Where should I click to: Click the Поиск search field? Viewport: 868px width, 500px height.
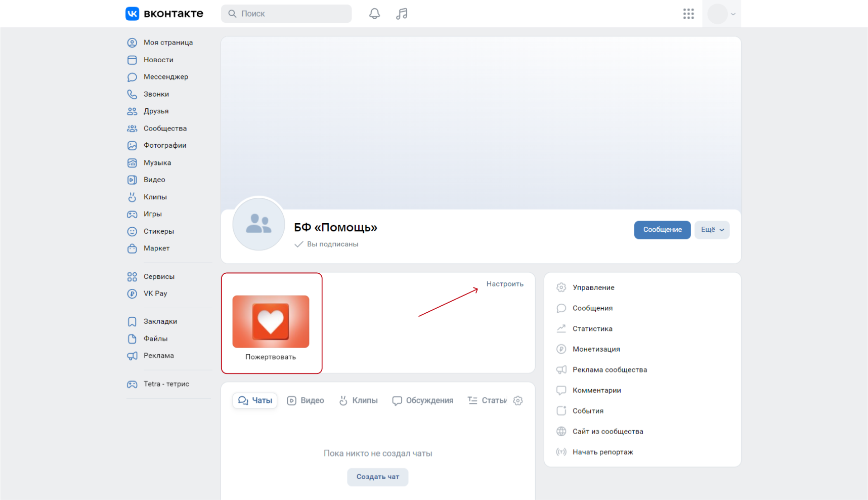pos(286,14)
